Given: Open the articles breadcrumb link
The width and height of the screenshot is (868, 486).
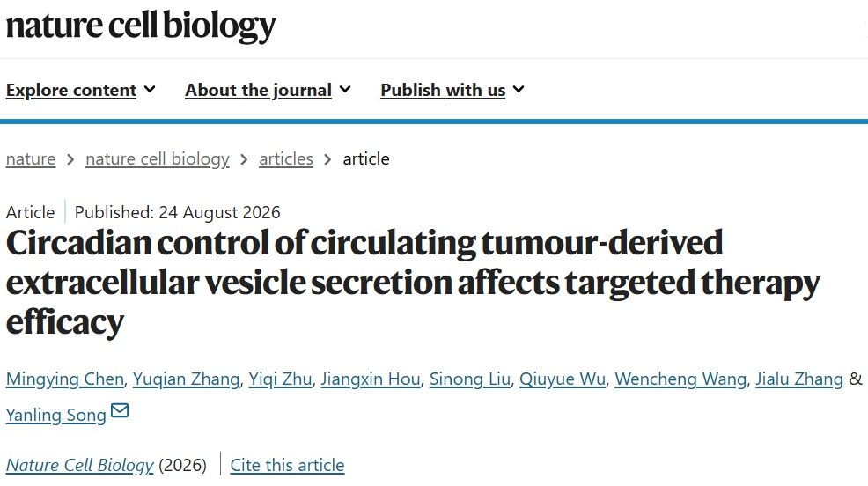Looking at the screenshot, I should click(285, 158).
